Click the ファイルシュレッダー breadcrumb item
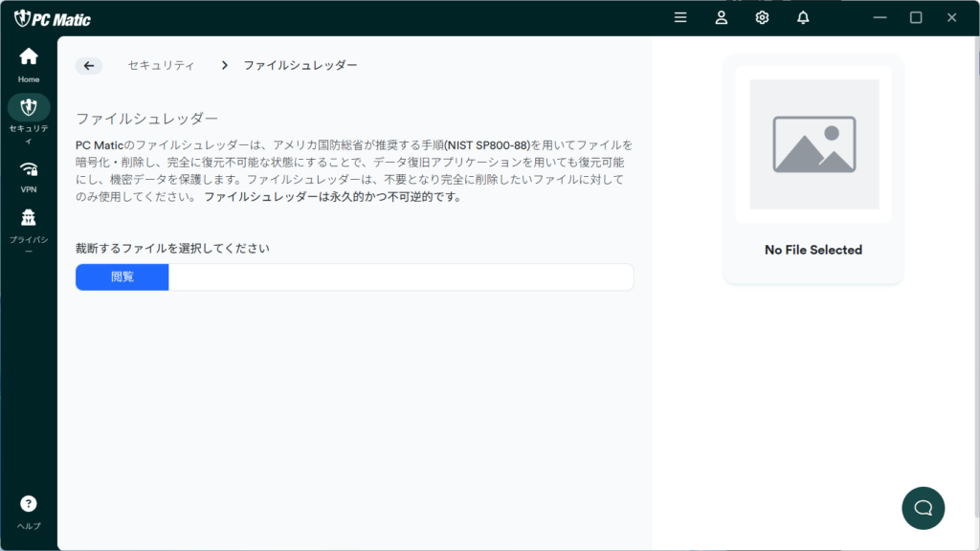Viewport: 980px width, 551px height. coord(301,66)
